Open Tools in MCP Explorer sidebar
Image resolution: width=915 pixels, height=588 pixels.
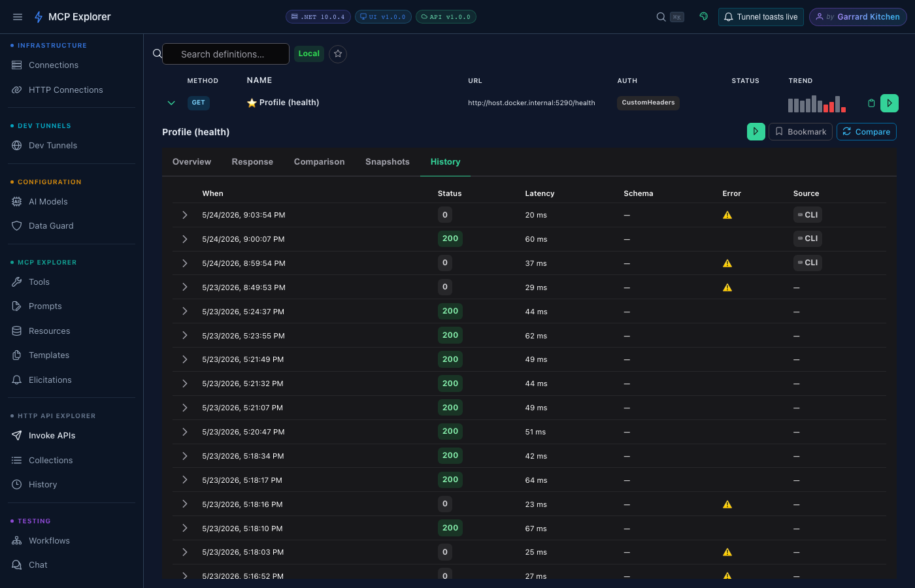coord(39,282)
